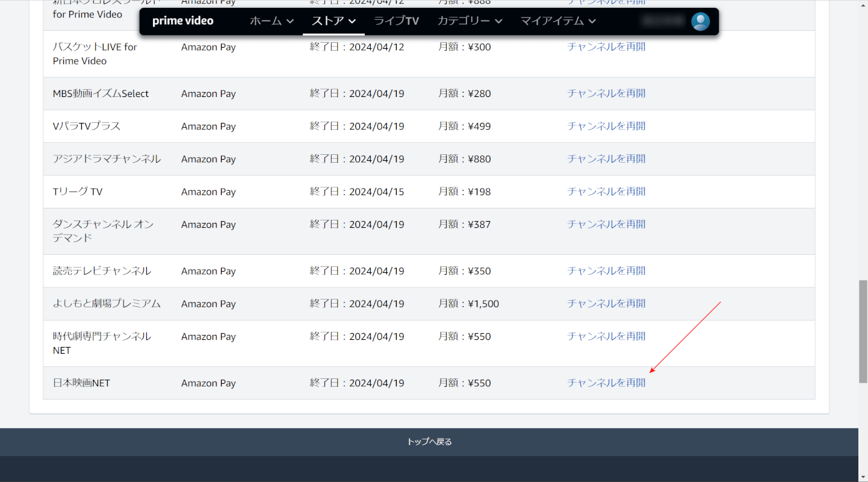Viewport: 868px width, 482px height.
Task: Click the トップへ戻る button
Action: click(x=429, y=442)
